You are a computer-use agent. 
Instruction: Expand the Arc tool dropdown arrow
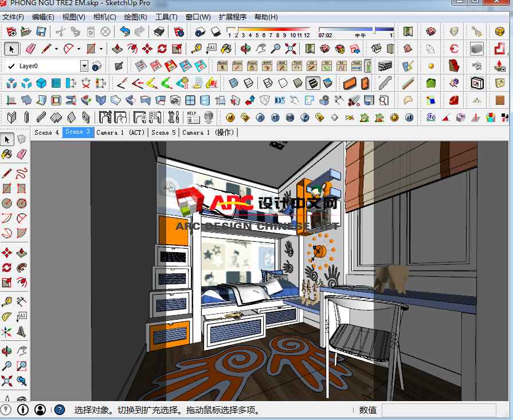coord(79,49)
